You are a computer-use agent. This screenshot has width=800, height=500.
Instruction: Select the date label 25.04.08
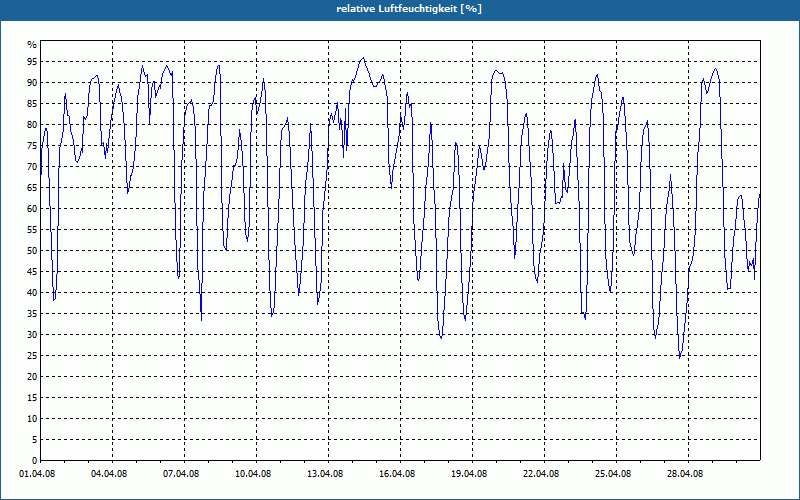tap(612, 474)
